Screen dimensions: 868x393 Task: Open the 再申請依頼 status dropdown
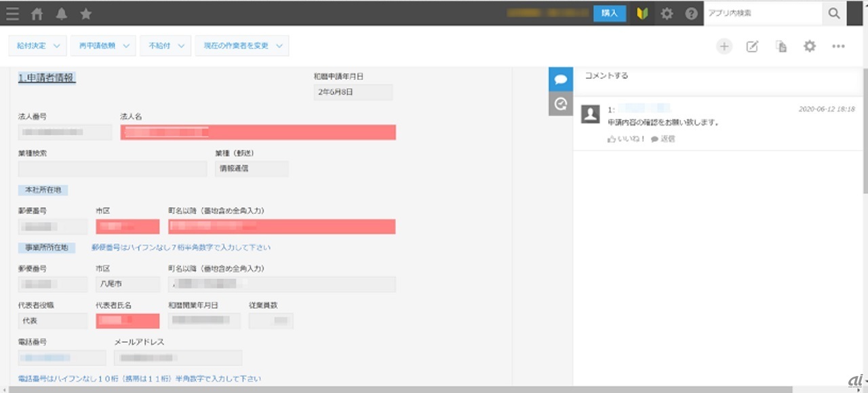point(103,45)
